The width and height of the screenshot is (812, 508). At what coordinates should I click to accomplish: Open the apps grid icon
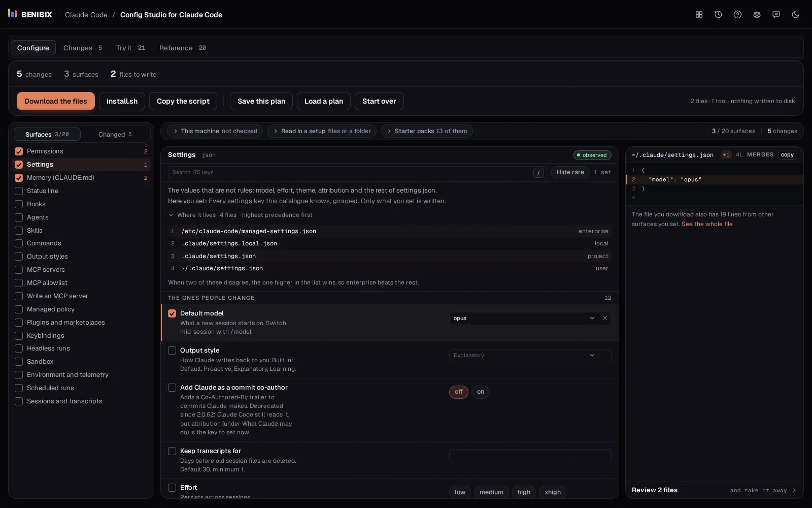tap(699, 15)
